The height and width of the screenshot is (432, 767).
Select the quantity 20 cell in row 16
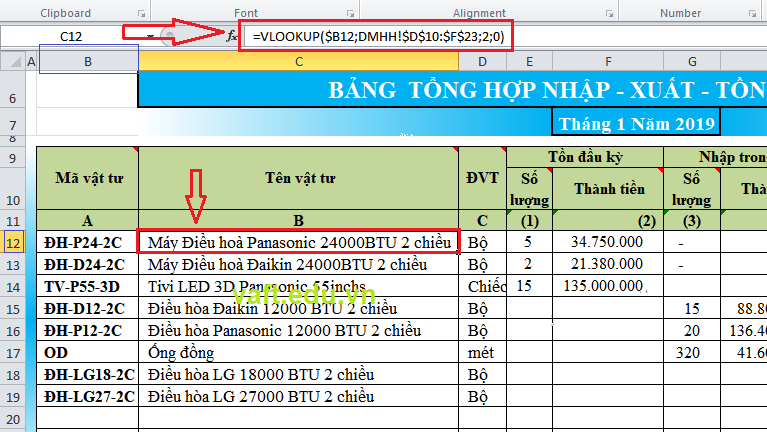pyautogui.click(x=692, y=331)
